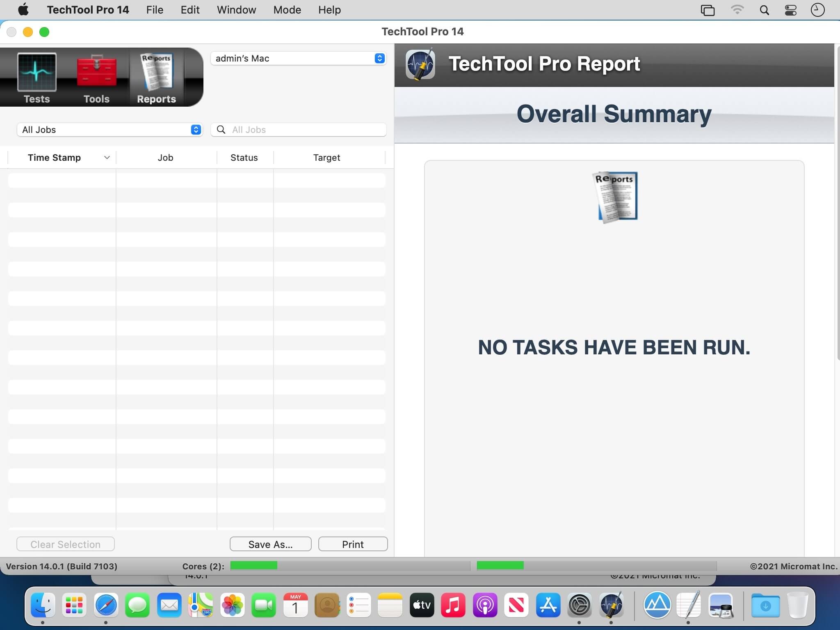Image resolution: width=840 pixels, height=630 pixels.
Task: Open Spotlight search in the menu bar
Action: pos(764,10)
